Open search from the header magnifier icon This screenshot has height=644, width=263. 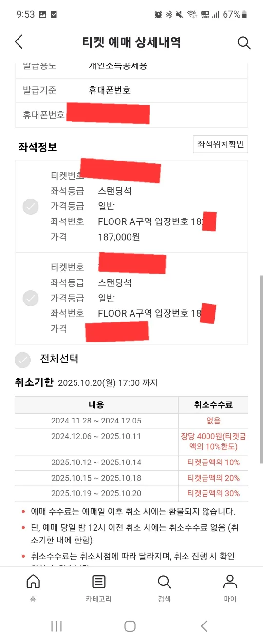(244, 42)
